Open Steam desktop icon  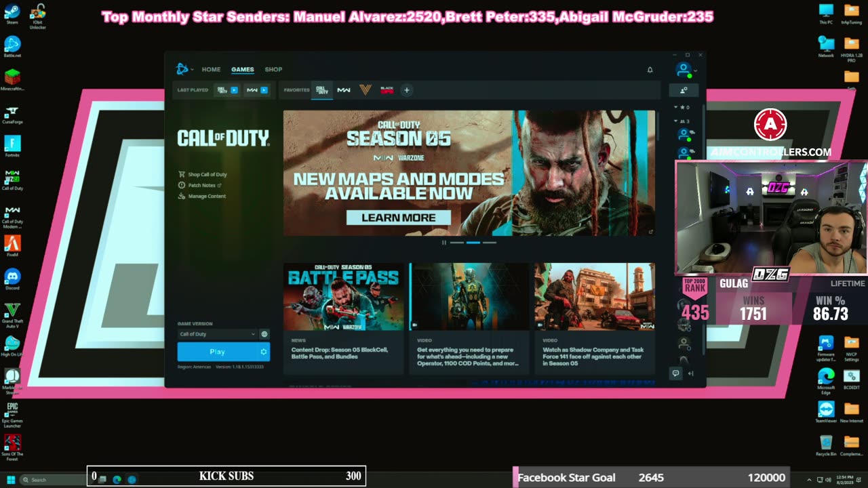(x=12, y=14)
